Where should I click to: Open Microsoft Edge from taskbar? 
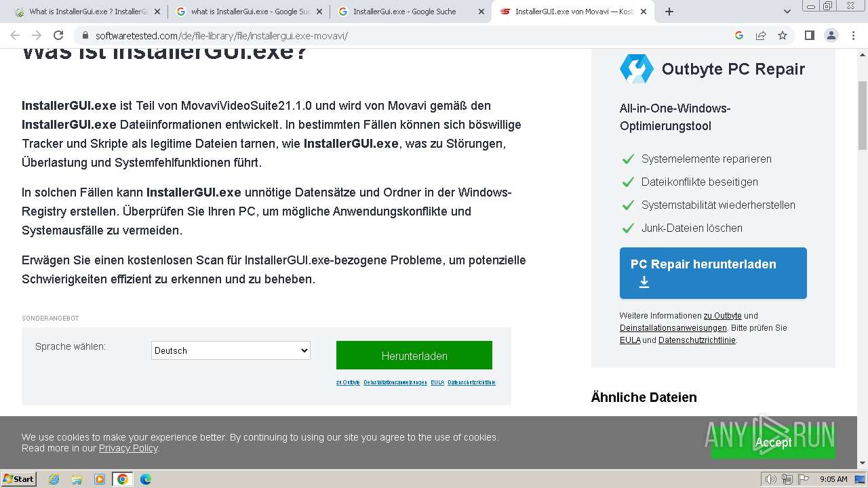tap(146, 479)
